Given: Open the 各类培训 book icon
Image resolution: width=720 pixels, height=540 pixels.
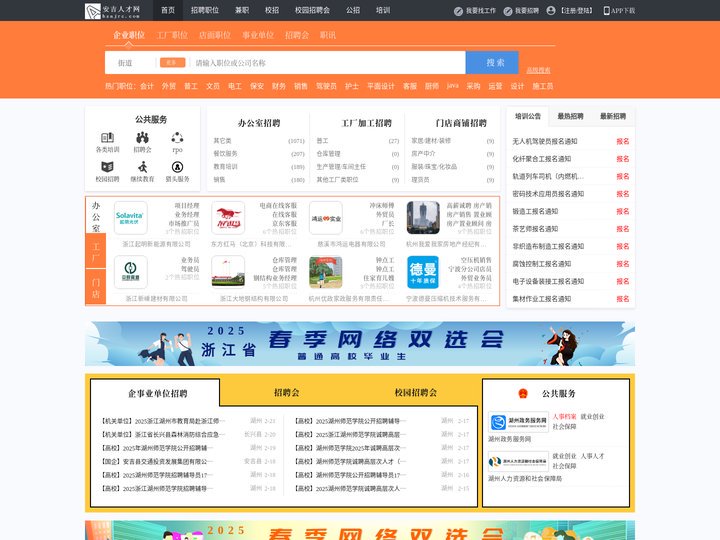Looking at the screenshot, I should (107, 137).
